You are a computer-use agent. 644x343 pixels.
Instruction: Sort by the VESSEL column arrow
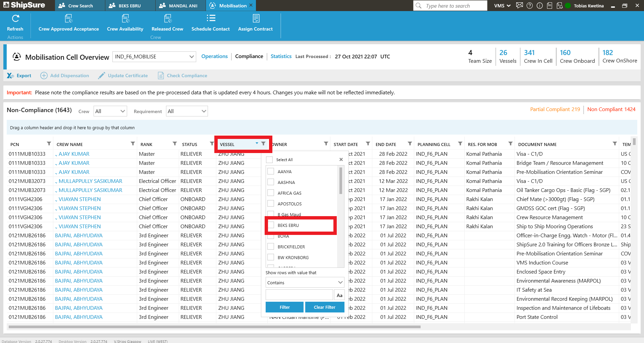point(257,143)
